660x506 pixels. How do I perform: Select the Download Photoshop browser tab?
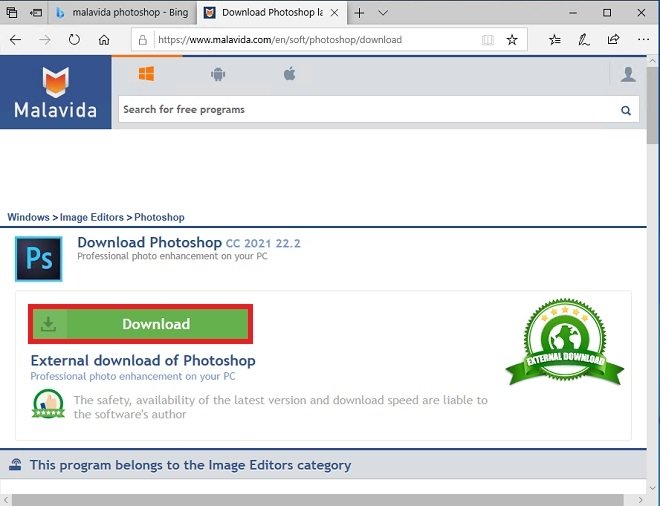click(x=272, y=13)
